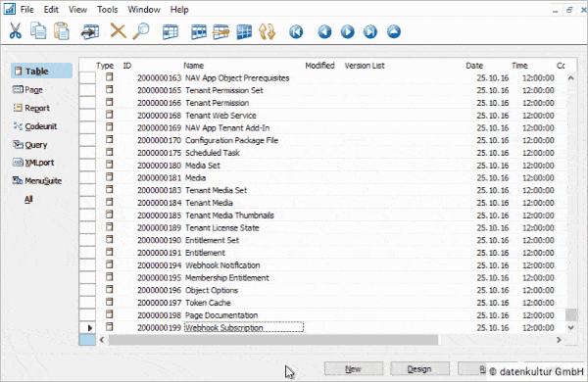Click the Design button

419,369
